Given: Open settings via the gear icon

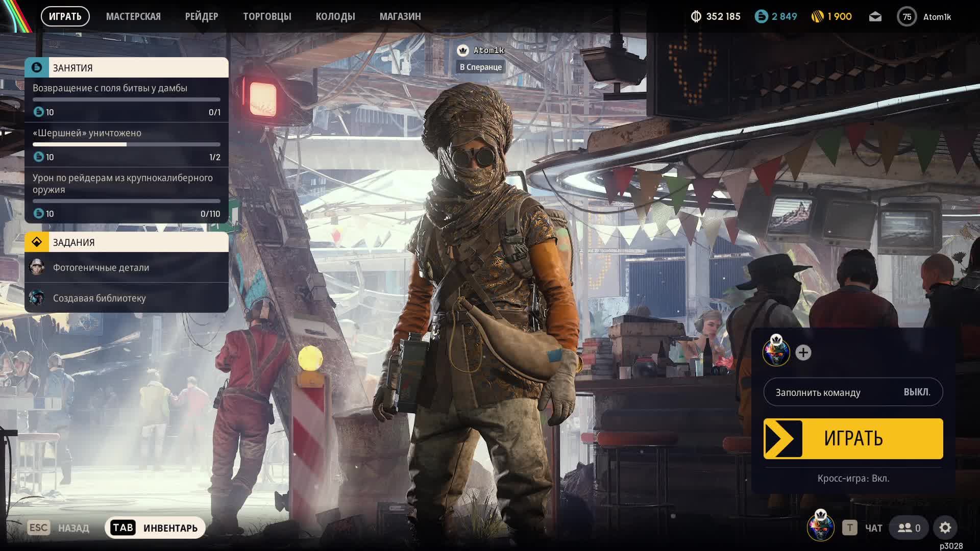Looking at the screenshot, I should [945, 528].
